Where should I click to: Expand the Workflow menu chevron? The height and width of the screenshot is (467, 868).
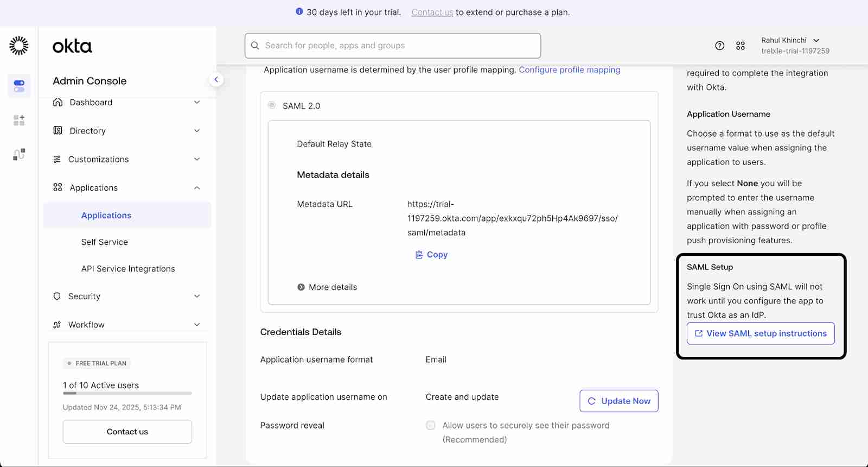(x=197, y=325)
